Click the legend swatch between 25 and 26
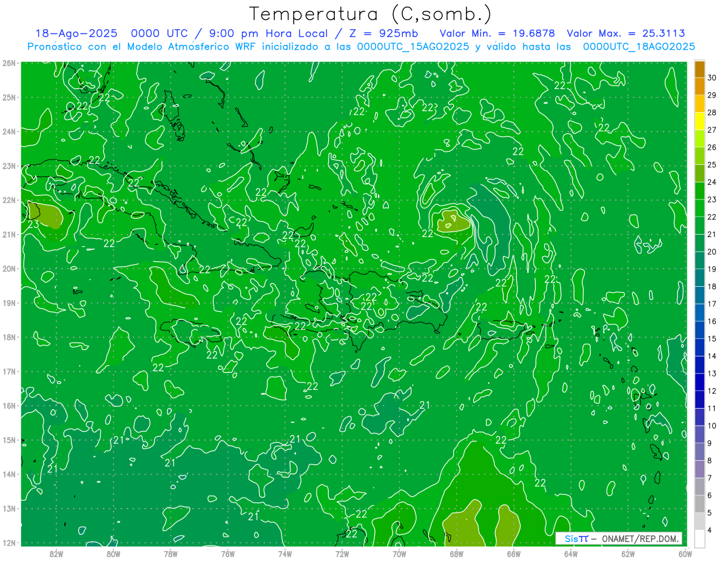Screen dimensions: 728x562 pyautogui.click(x=699, y=156)
